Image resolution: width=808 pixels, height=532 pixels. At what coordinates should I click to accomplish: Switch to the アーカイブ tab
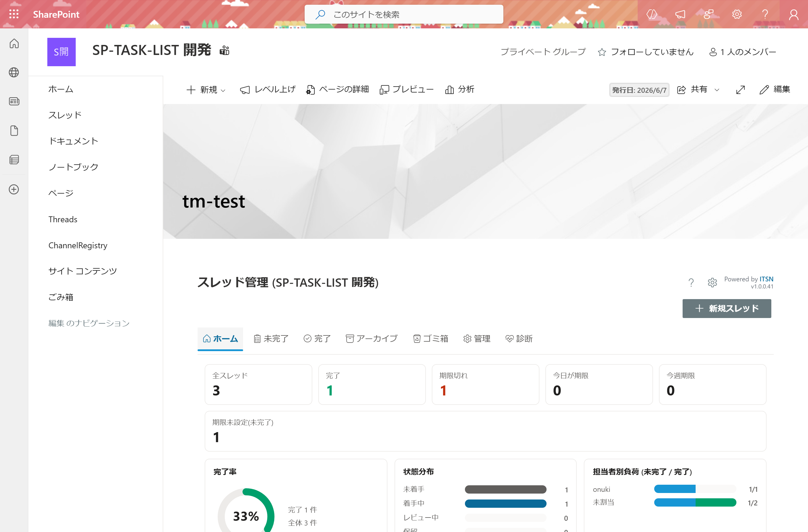pyautogui.click(x=371, y=339)
